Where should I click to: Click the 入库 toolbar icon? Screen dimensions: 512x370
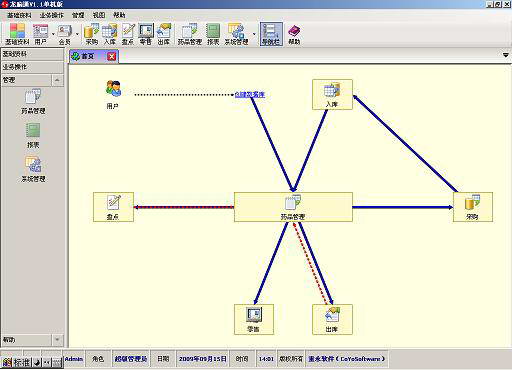pos(110,34)
